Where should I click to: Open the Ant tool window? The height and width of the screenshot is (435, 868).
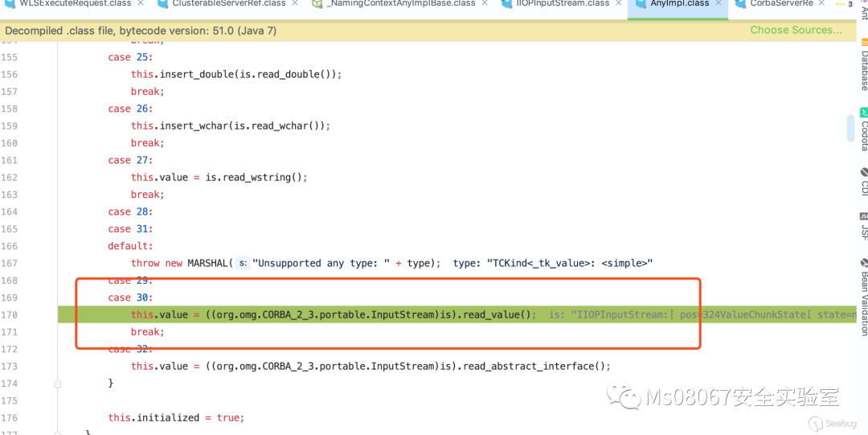pyautogui.click(x=863, y=10)
